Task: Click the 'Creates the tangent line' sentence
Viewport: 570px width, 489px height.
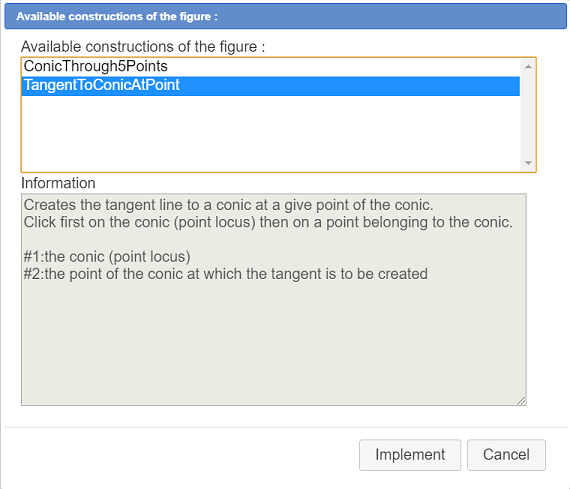Action: click(x=228, y=205)
